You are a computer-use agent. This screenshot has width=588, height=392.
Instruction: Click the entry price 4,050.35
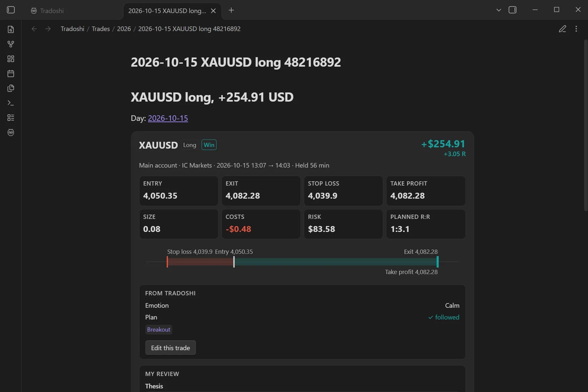click(x=160, y=196)
